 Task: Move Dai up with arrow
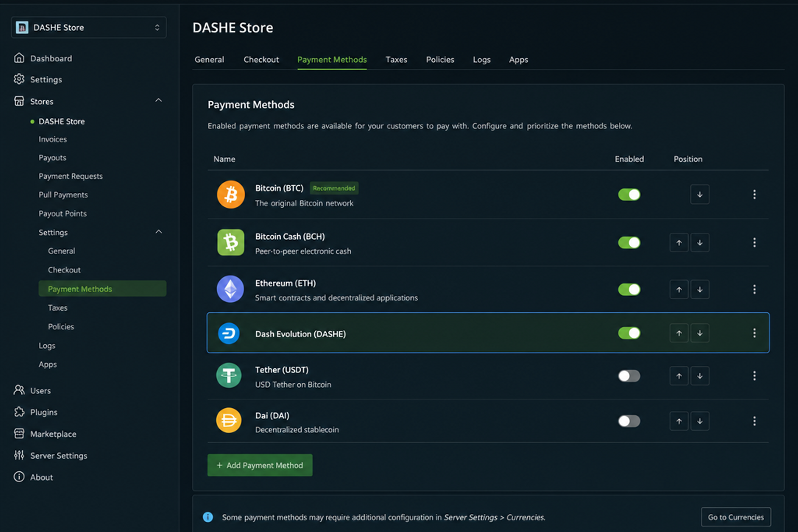point(679,421)
